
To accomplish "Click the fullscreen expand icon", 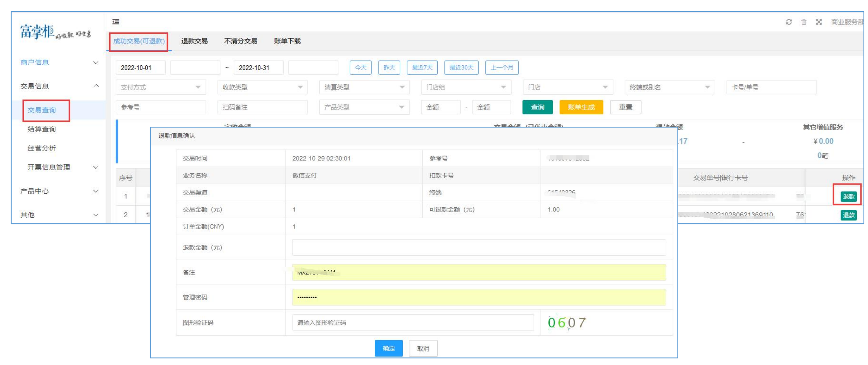I will tap(818, 22).
